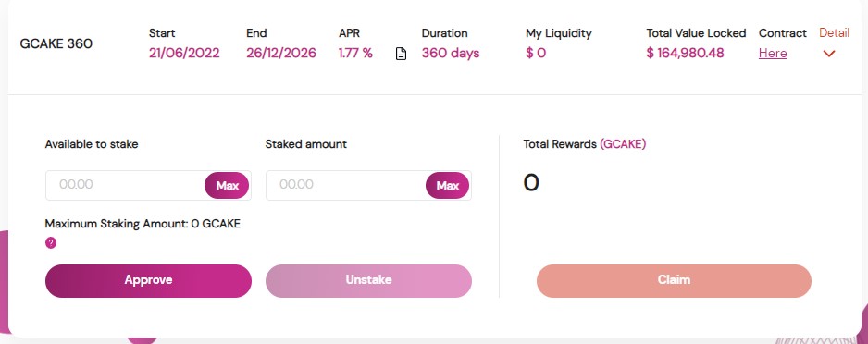Click Max for Available to stake
The height and width of the screenshot is (344, 868).
pyautogui.click(x=227, y=185)
